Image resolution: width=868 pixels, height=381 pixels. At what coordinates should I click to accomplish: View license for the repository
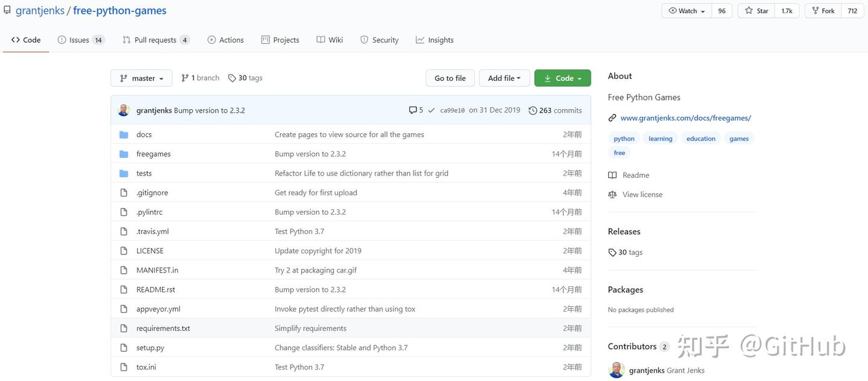(x=642, y=194)
